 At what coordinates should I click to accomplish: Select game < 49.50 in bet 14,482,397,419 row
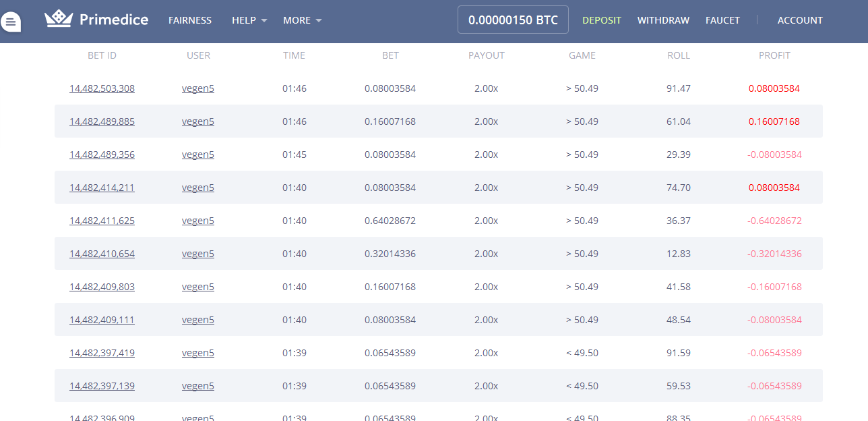582,353
